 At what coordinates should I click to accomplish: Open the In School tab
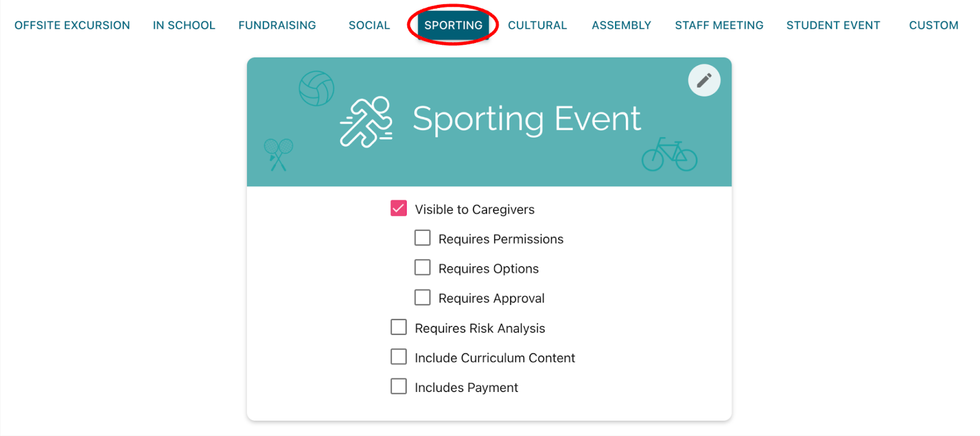pos(184,25)
